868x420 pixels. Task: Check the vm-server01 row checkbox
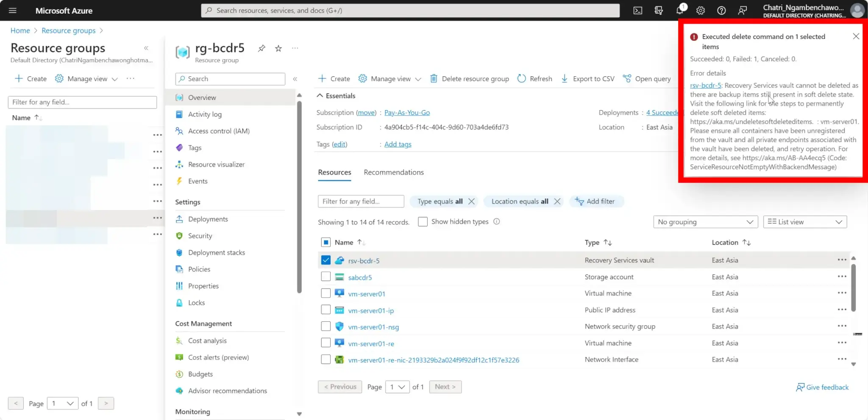pos(325,293)
